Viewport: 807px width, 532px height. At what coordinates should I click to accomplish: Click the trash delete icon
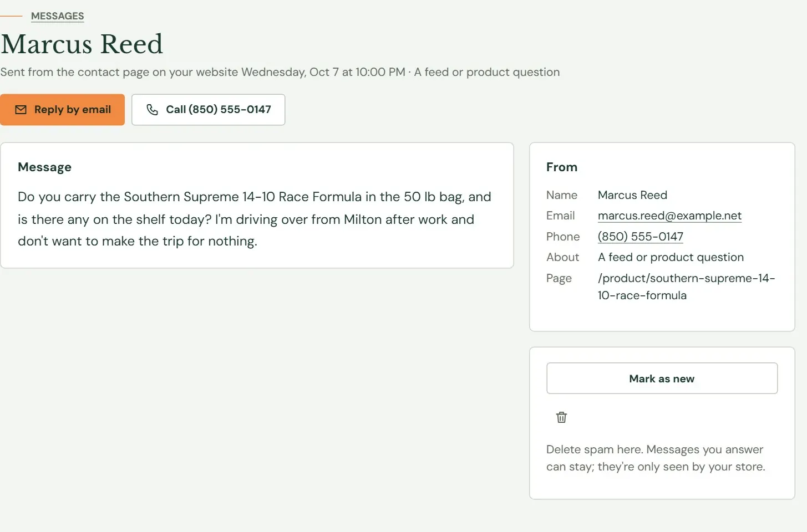point(561,417)
